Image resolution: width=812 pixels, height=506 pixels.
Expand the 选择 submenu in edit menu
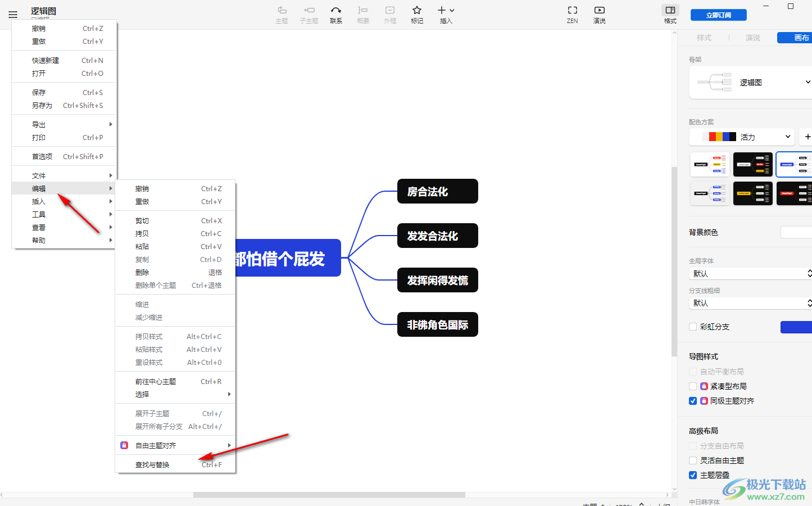pos(175,394)
